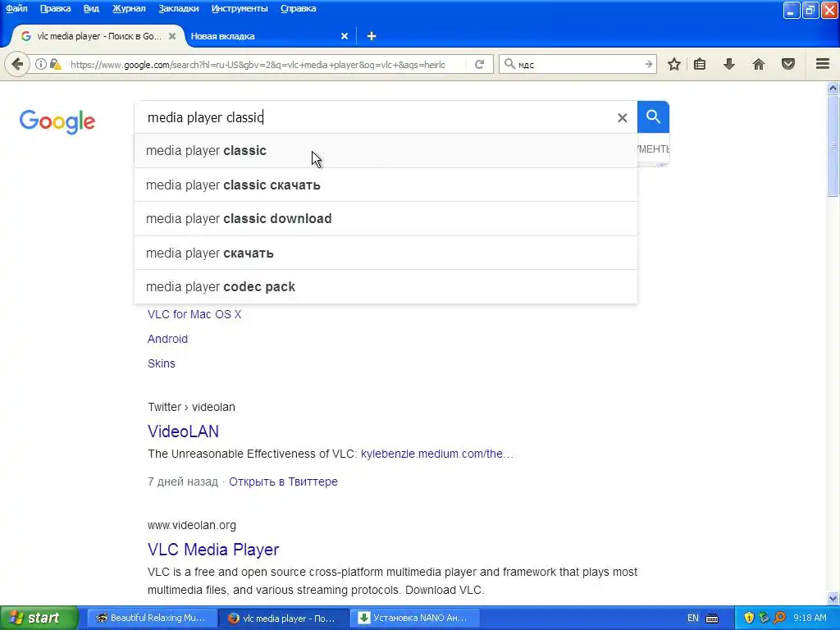840x630 pixels.
Task: Open the kylebenzle.medium.com link
Action: (x=436, y=454)
